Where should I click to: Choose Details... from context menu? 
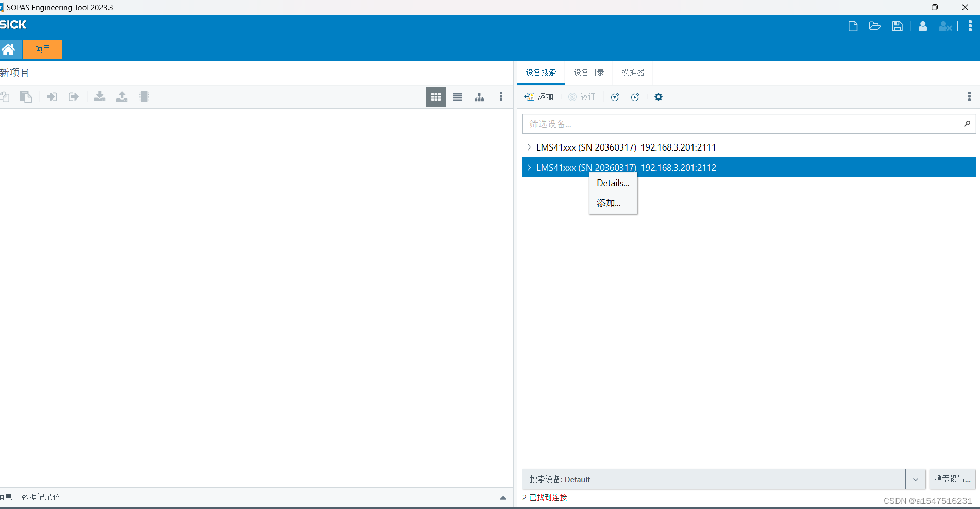click(613, 183)
